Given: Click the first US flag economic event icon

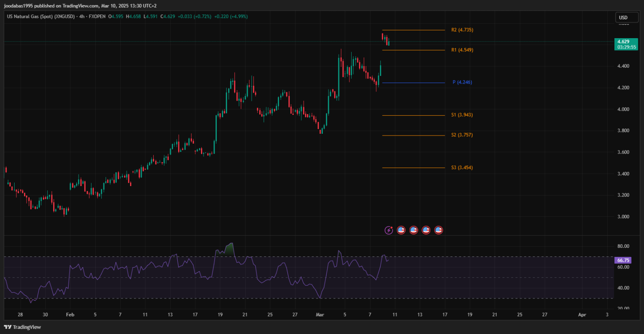Looking at the screenshot, I should click(x=401, y=230).
